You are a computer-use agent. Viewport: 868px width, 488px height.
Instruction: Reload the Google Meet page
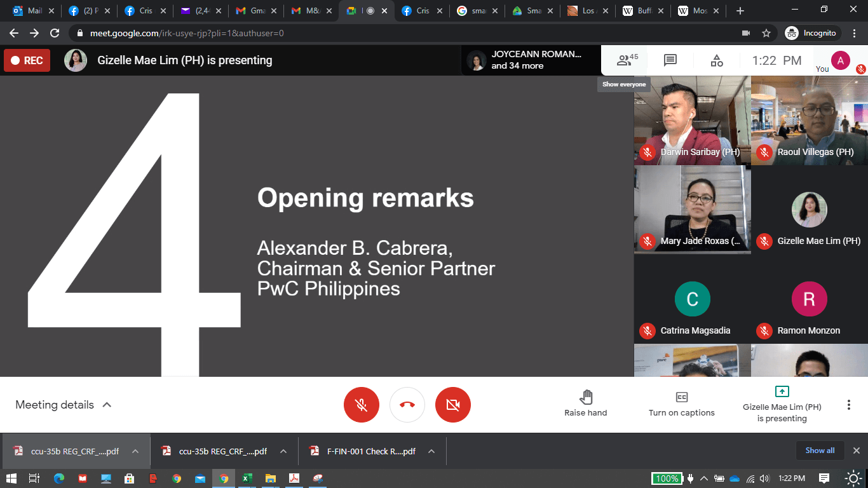point(55,33)
